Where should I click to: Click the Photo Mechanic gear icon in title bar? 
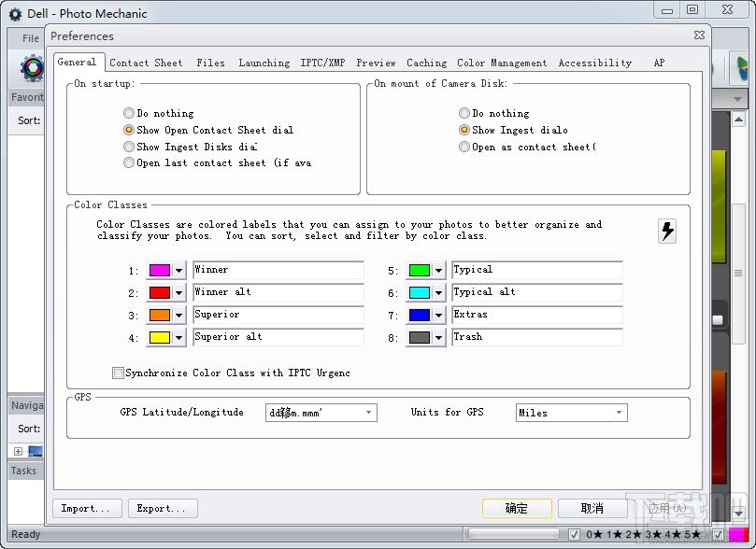click(x=16, y=14)
